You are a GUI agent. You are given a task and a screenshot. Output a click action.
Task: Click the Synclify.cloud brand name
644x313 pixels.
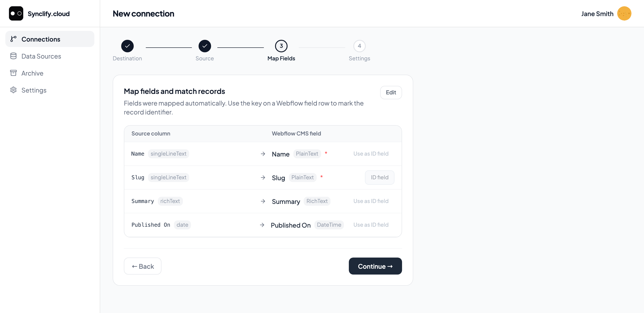49,14
